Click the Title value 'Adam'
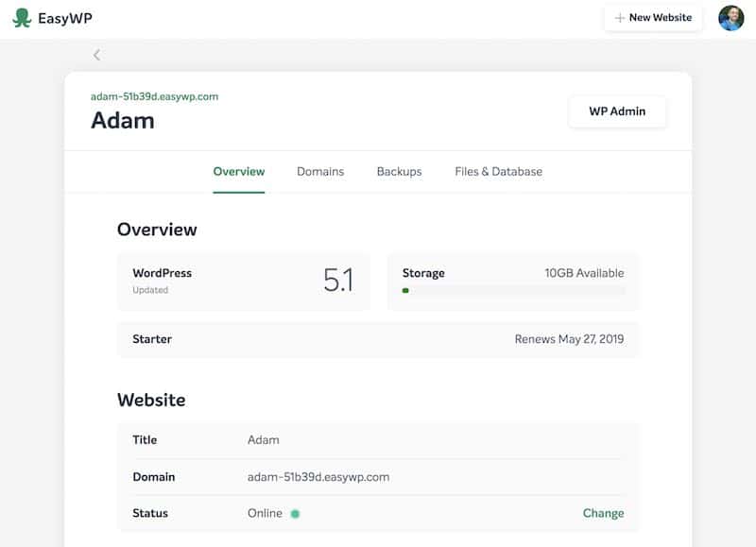The height and width of the screenshot is (547, 756). click(264, 440)
